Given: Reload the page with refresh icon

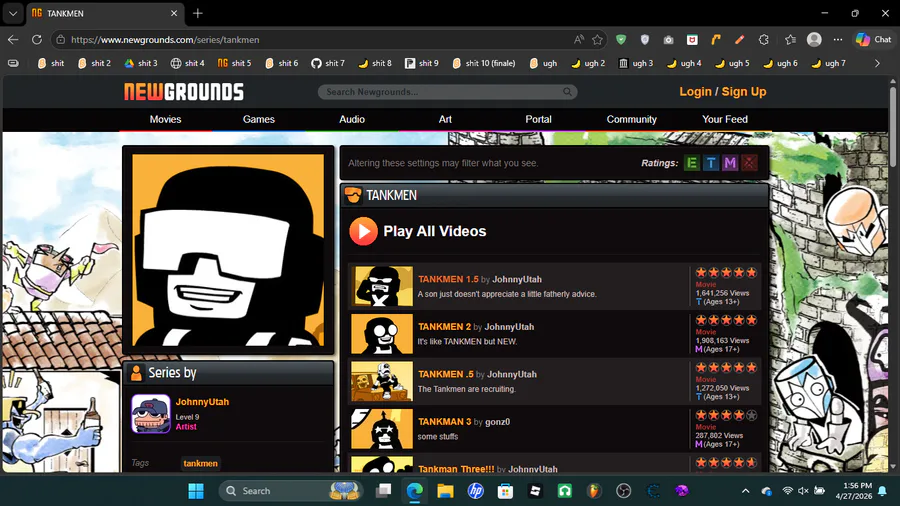Looking at the screenshot, I should pos(37,40).
